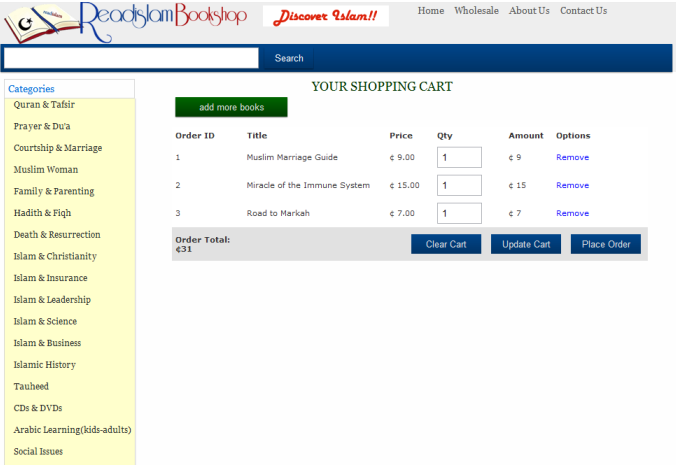Go to the Home page

431,11
